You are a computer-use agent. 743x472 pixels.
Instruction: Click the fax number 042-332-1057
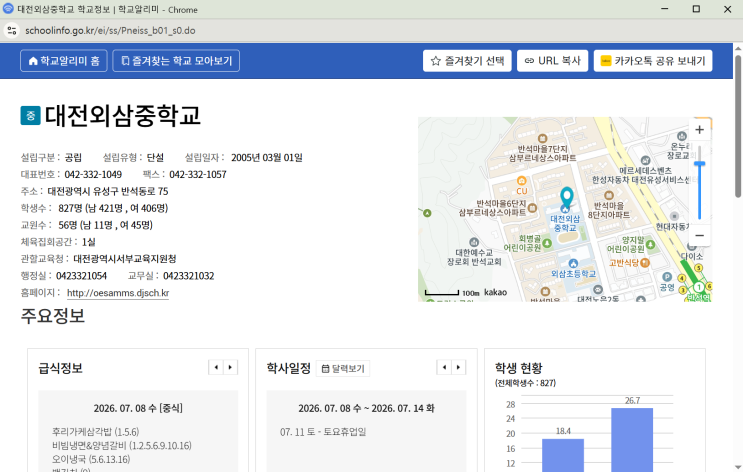[198, 174]
